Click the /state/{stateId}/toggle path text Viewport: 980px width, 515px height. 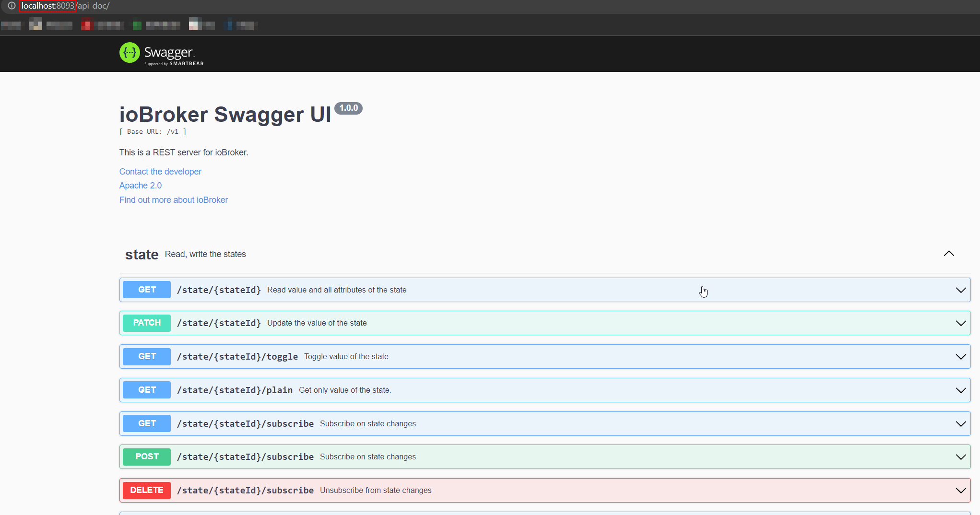click(x=237, y=357)
